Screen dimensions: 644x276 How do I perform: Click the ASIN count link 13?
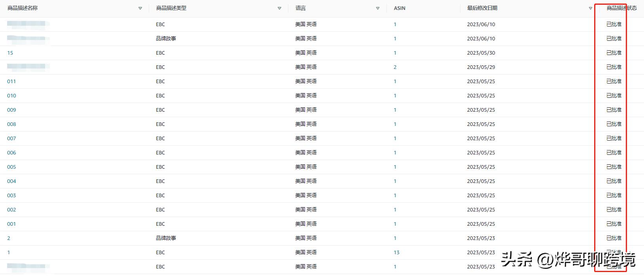[x=396, y=252]
